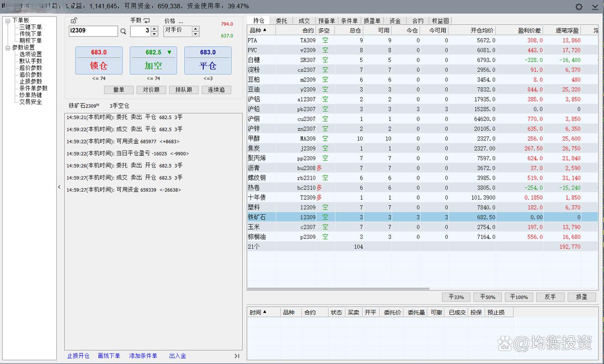604x364 pixels.
Task: Click the magnifier search icon beside i2309
Action: click(123, 31)
